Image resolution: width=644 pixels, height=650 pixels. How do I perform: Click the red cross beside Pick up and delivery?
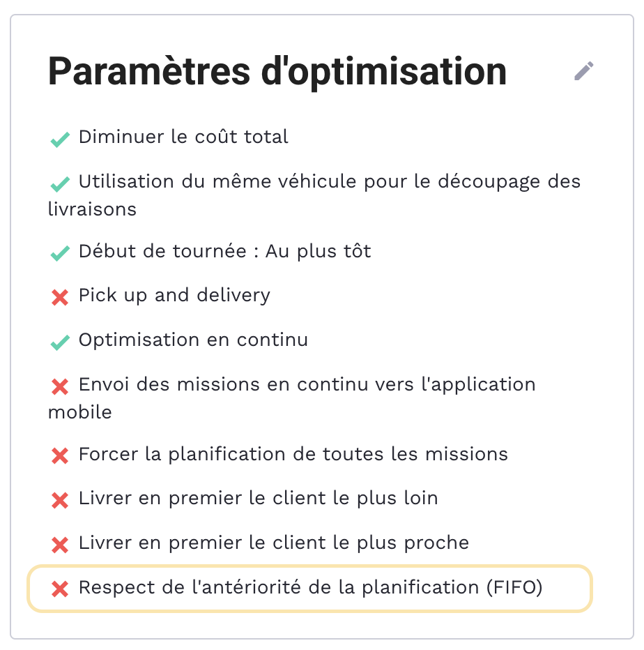pos(60,297)
